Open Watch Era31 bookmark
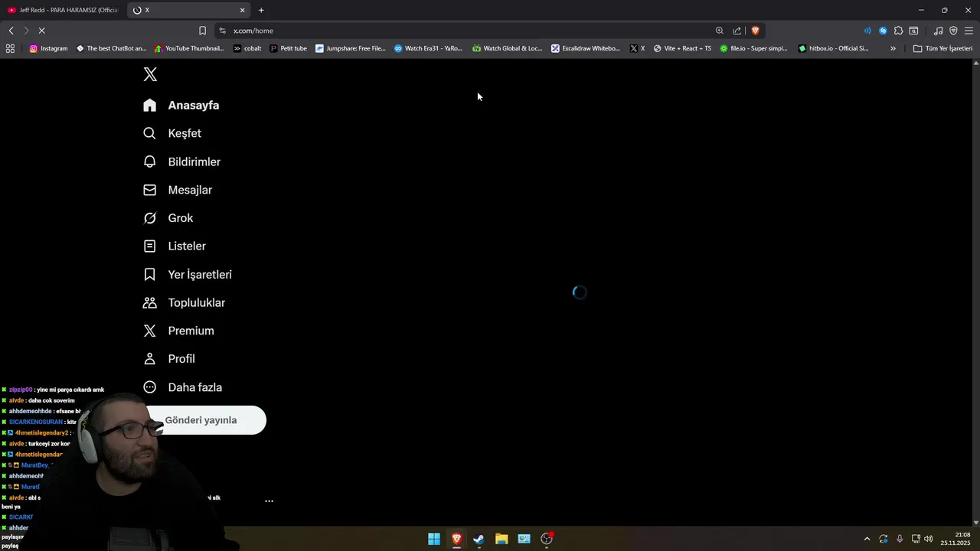The height and width of the screenshot is (551, 980). [429, 48]
